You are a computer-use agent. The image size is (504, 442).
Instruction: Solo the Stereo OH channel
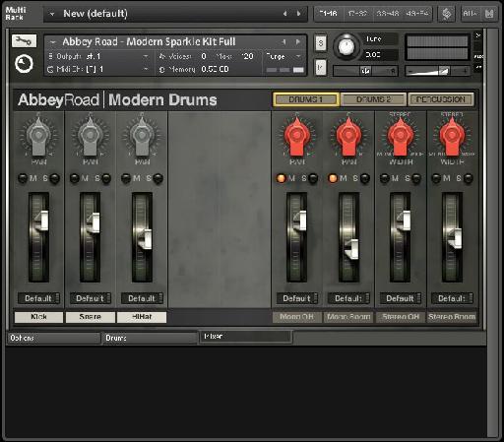click(x=416, y=178)
